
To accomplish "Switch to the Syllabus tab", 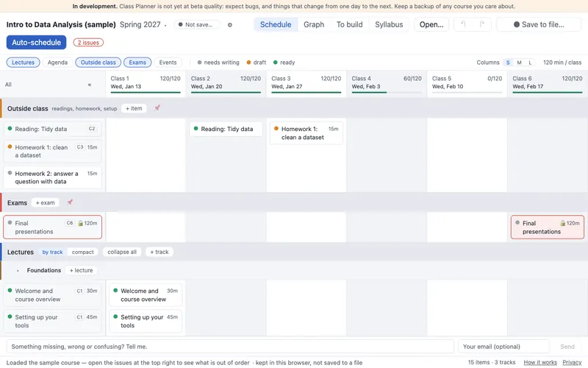I will click(x=389, y=24).
